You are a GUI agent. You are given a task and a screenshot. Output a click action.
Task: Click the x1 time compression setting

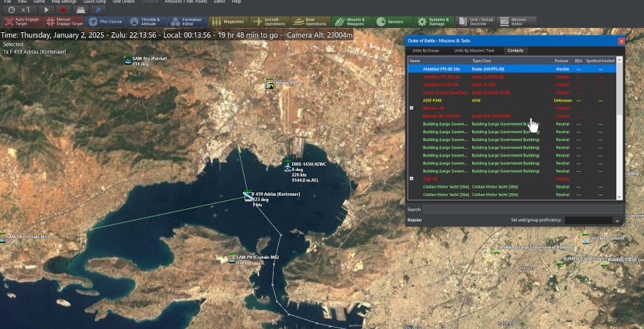coord(26,10)
